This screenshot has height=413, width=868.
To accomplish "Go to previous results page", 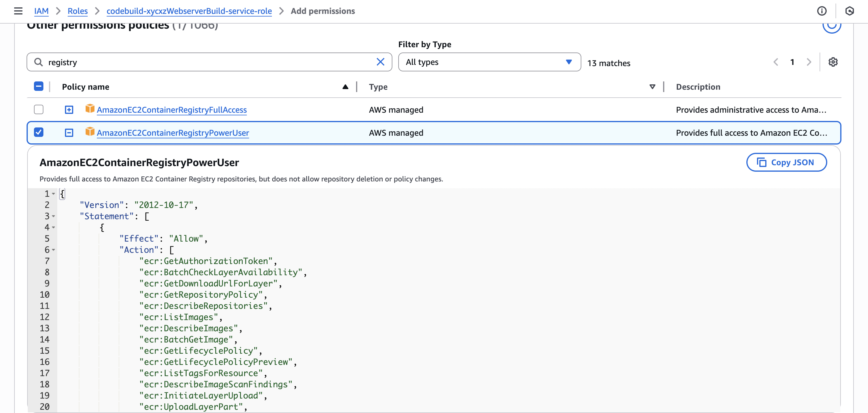I will [776, 62].
